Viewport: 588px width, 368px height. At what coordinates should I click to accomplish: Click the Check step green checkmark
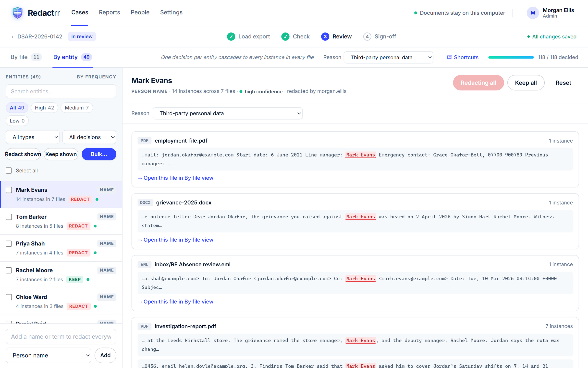285,37
